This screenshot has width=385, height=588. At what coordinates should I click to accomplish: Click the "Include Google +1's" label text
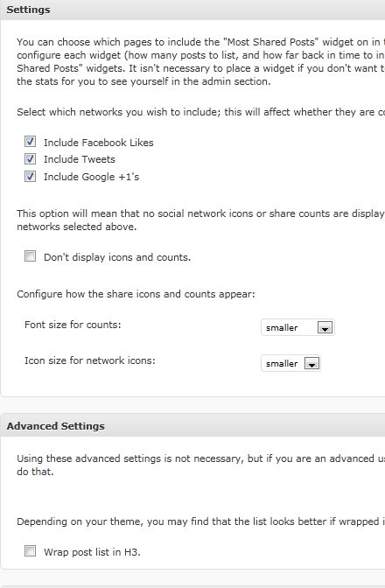(x=92, y=177)
